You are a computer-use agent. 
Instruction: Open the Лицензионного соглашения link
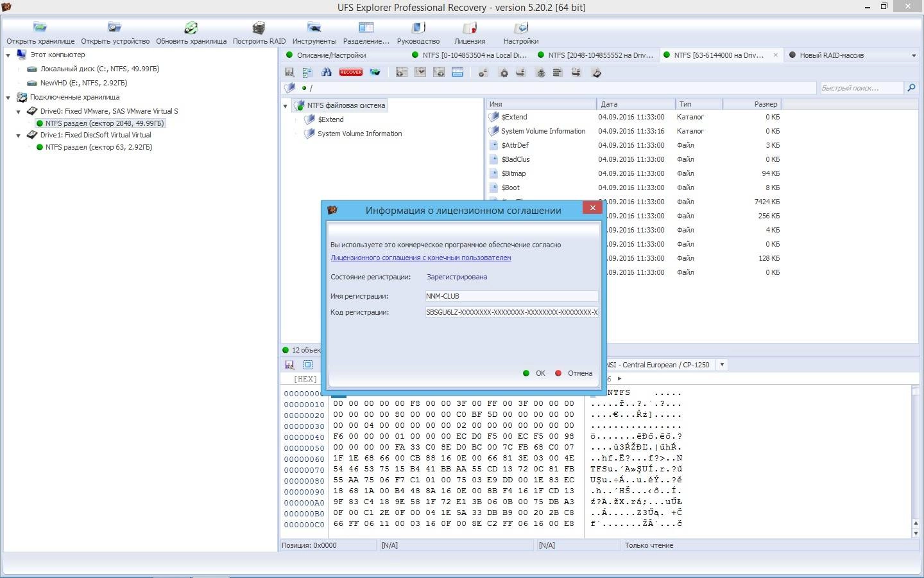point(421,258)
